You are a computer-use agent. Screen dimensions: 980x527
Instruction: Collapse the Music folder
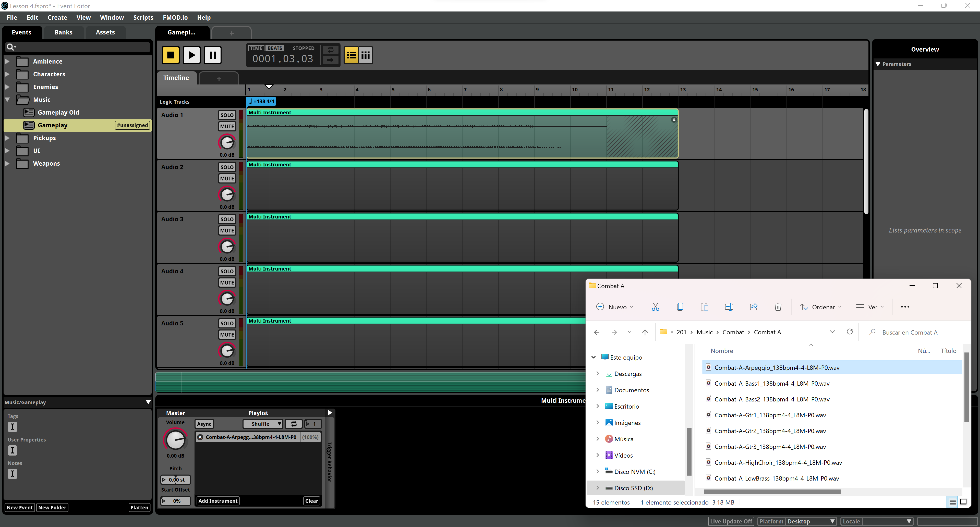[x=7, y=100]
